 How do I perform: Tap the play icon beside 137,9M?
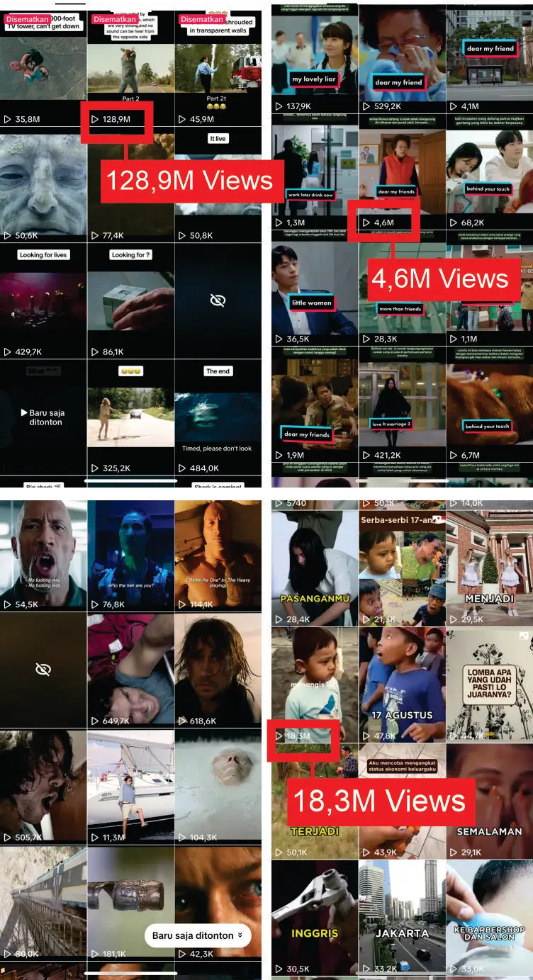pyautogui.click(x=279, y=106)
